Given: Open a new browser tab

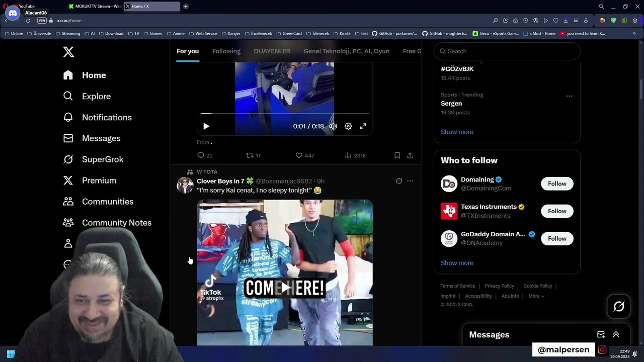Looking at the screenshot, I should click(186, 7).
